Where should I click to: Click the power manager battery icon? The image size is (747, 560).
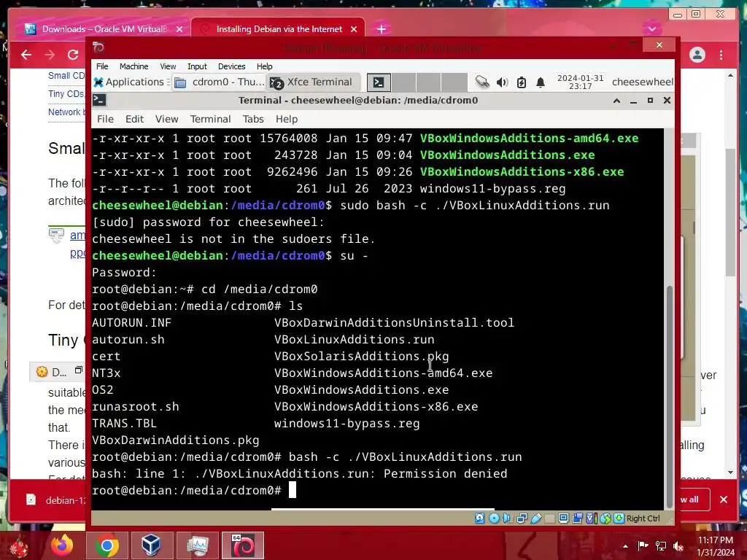[521, 82]
